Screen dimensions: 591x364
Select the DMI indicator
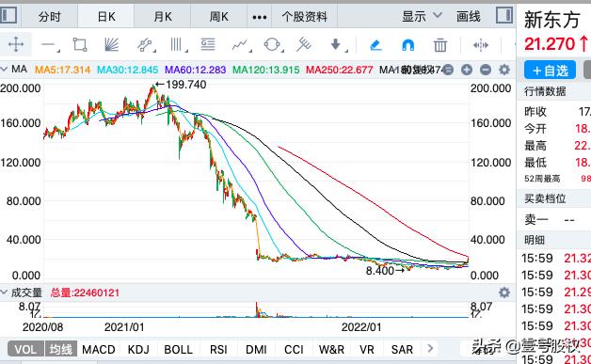[x=256, y=349]
